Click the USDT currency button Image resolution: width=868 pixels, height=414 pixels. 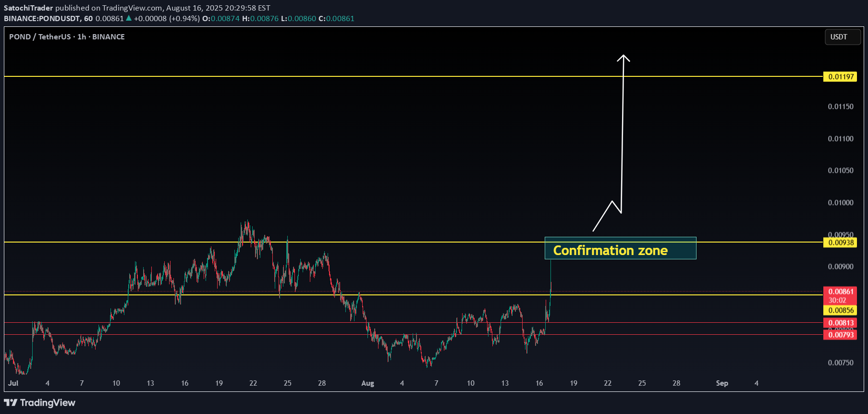tap(842, 37)
